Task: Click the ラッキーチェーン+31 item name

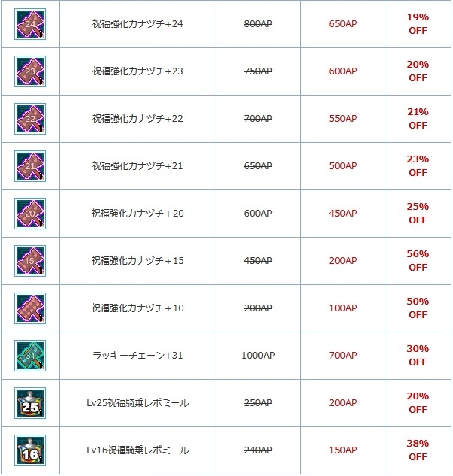Action: pos(137,356)
